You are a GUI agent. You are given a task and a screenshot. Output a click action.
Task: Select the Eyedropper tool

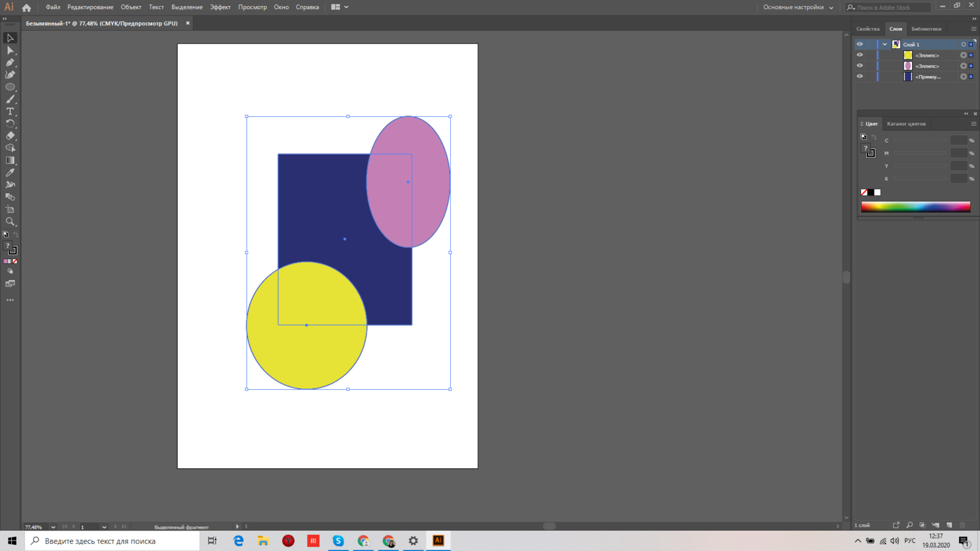pyautogui.click(x=10, y=172)
